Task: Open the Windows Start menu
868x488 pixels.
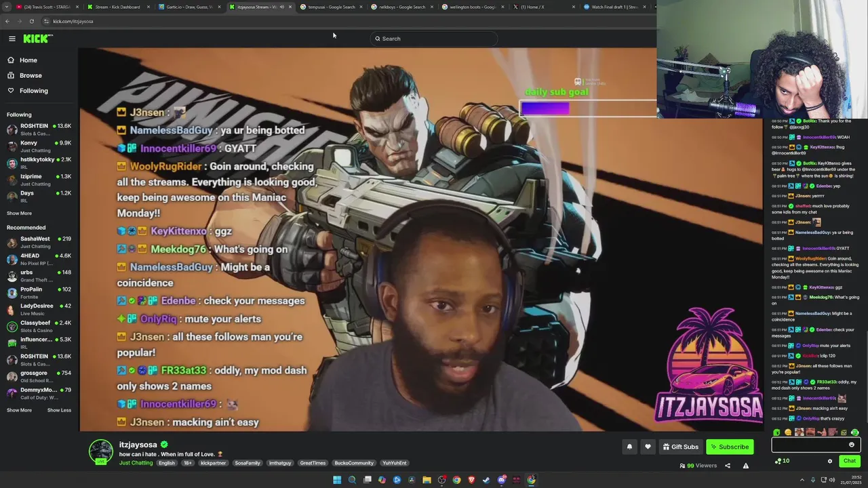Action: click(x=336, y=480)
